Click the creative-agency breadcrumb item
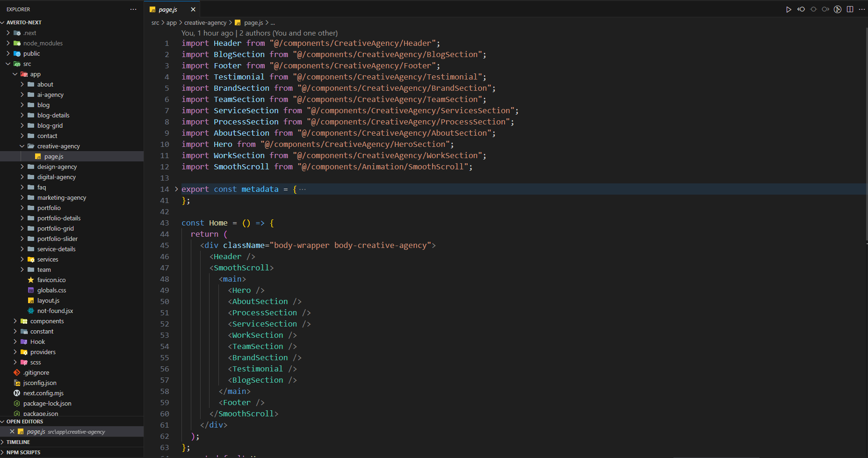 pyautogui.click(x=205, y=22)
